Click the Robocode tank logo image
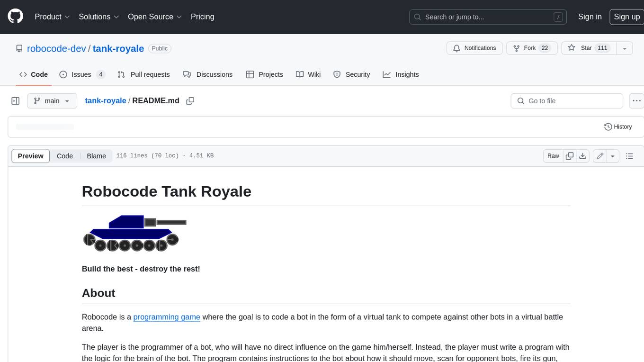The height and width of the screenshot is (362, 644). tap(135, 233)
